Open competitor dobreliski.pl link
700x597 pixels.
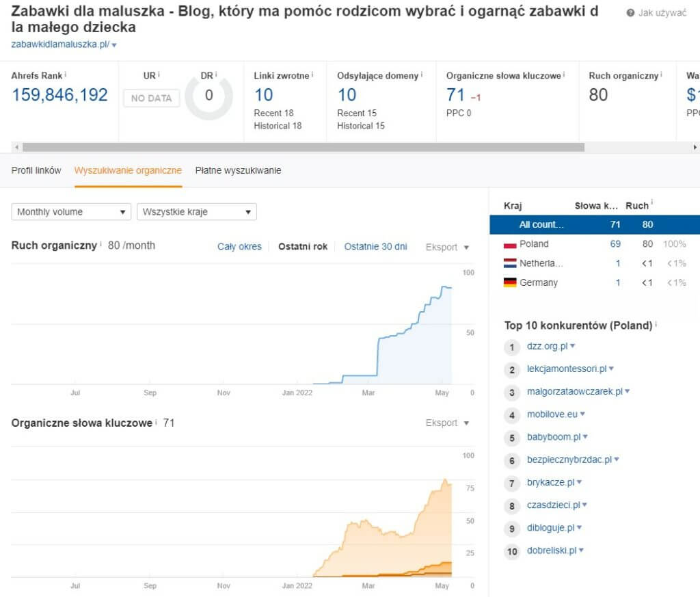coord(552,550)
